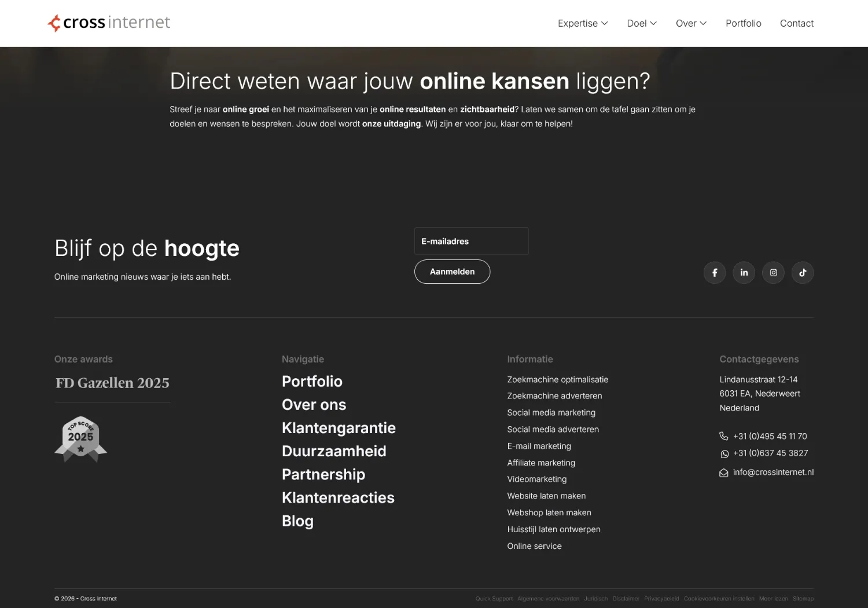Click the WhatsApp icon beside +31 (0)637
The height and width of the screenshot is (608, 868).
click(724, 454)
